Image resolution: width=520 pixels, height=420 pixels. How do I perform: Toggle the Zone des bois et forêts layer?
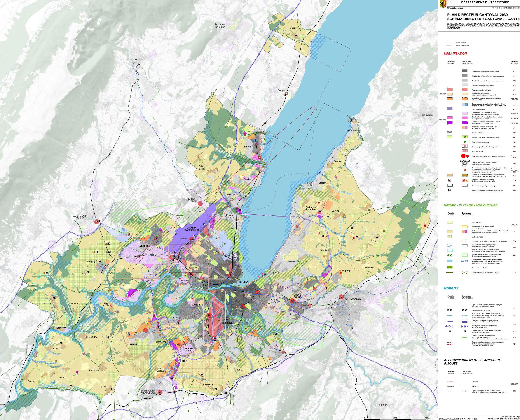tap(450, 267)
